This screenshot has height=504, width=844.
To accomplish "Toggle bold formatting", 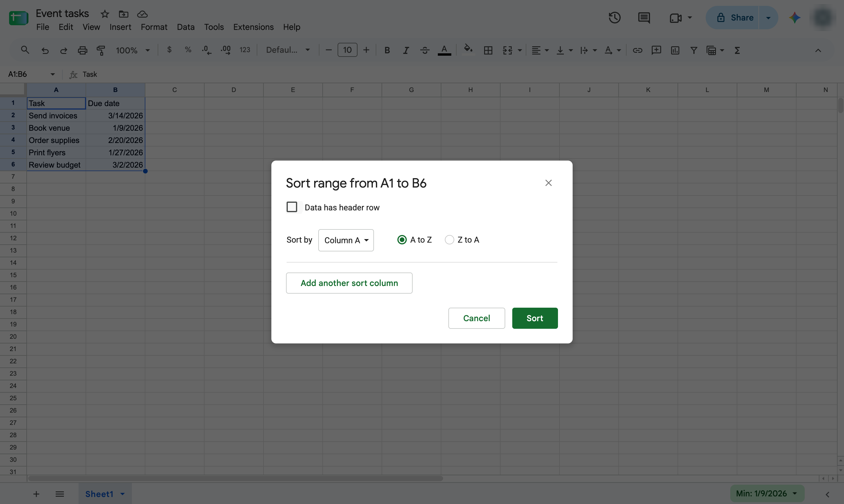I will pos(387,50).
